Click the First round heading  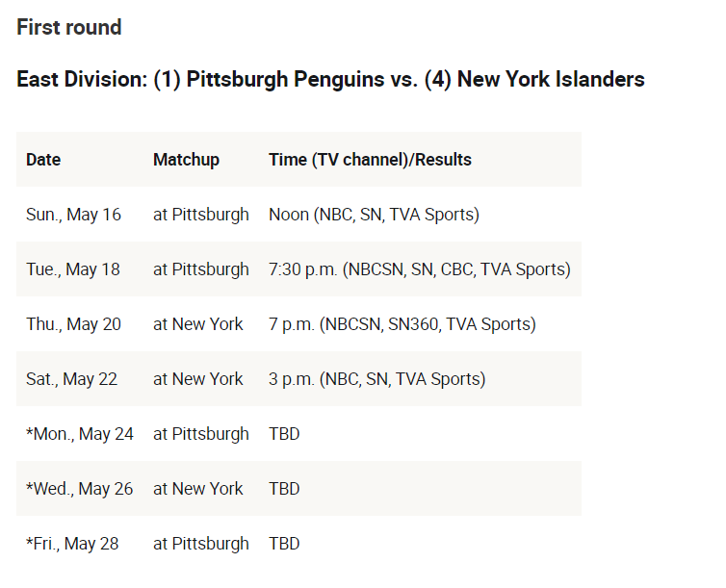69,27
